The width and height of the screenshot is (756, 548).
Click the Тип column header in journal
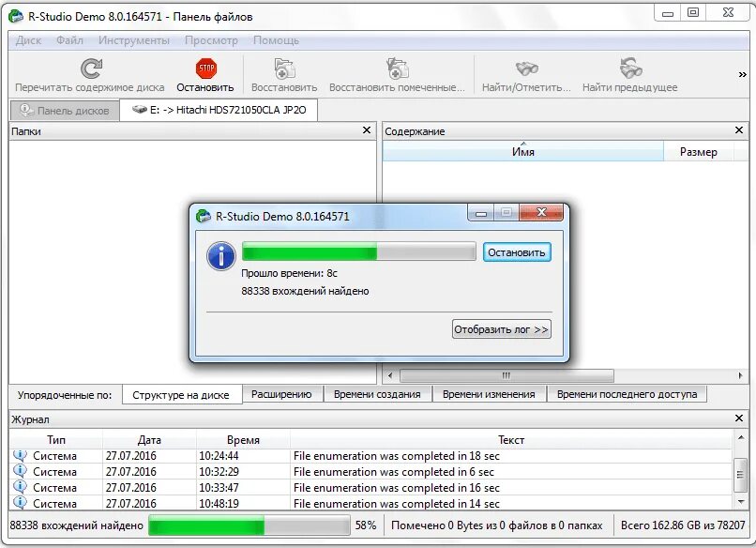pos(56,439)
